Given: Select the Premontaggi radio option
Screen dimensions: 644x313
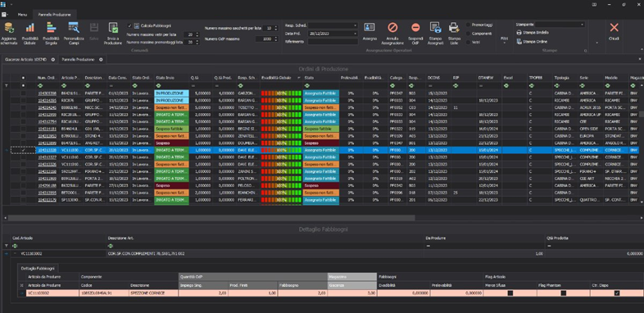Looking at the screenshot, I should point(468,25).
